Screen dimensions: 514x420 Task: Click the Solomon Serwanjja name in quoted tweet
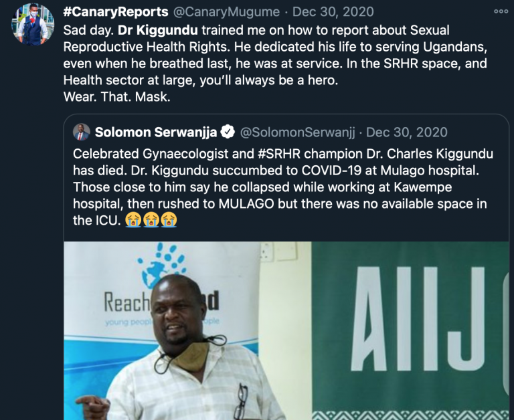coord(157,132)
